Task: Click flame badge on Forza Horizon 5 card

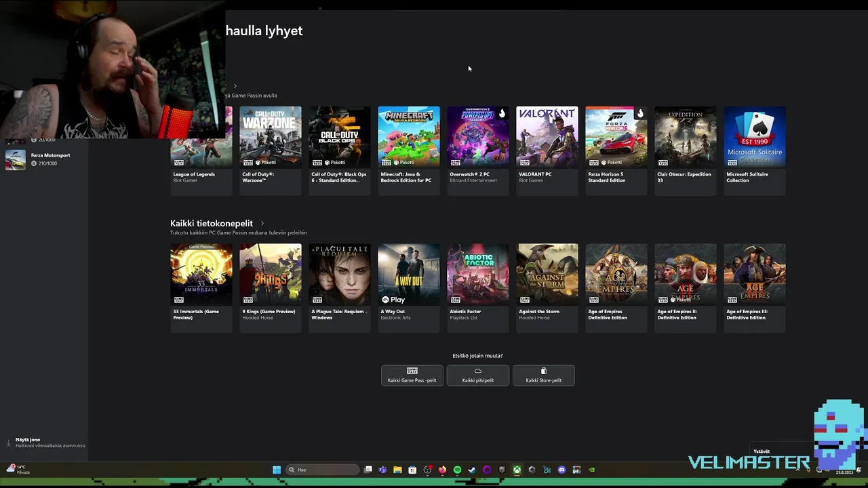Action: (639, 113)
